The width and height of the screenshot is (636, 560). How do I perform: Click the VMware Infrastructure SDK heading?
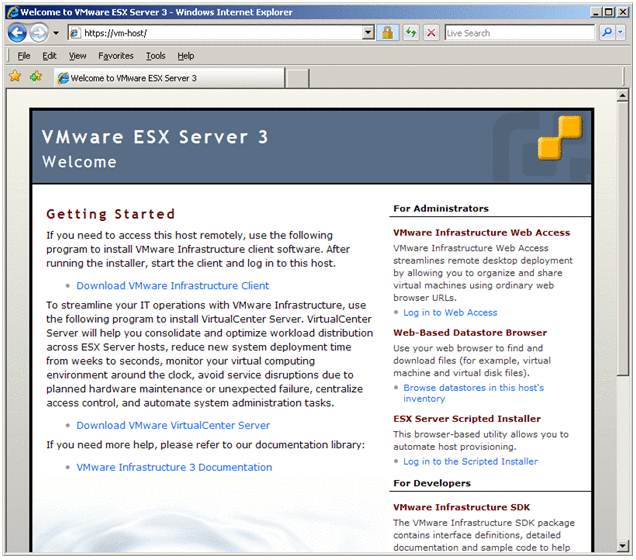pyautogui.click(x=462, y=508)
